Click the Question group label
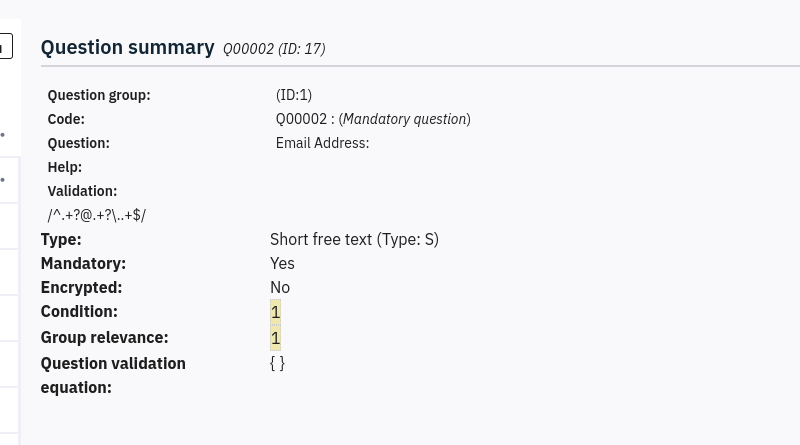The image size is (800, 445). 99,95
